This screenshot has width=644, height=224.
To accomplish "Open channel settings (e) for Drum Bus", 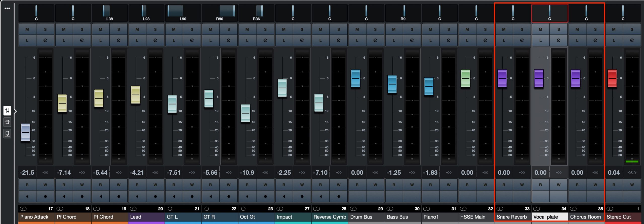I will pos(375,40).
